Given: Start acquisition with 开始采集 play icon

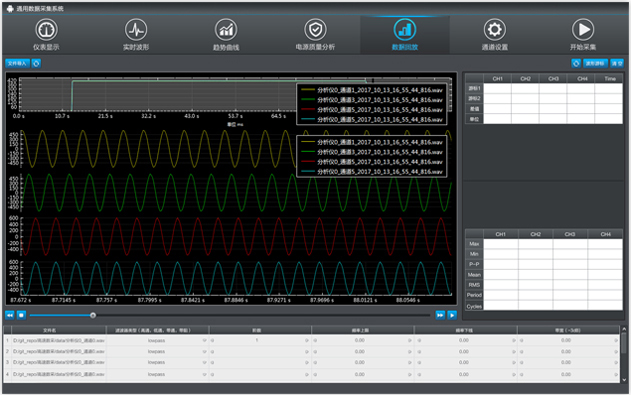Looking at the screenshot, I should click(x=583, y=35).
